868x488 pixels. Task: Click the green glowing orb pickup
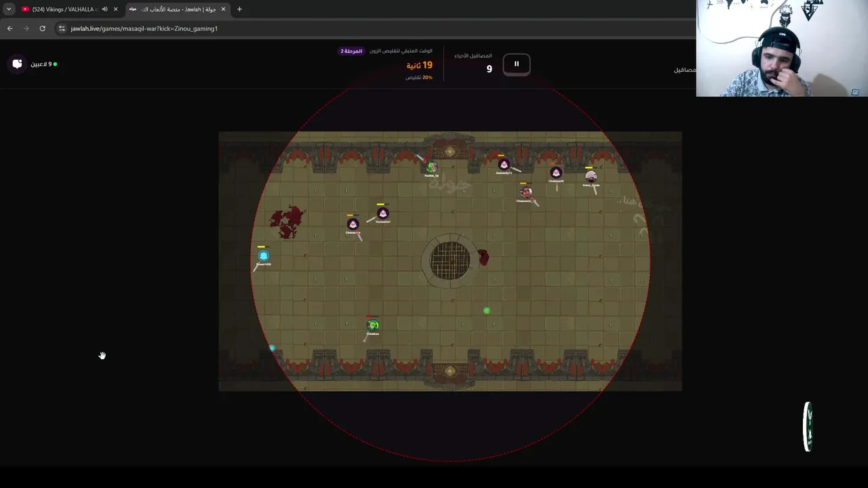tap(486, 310)
